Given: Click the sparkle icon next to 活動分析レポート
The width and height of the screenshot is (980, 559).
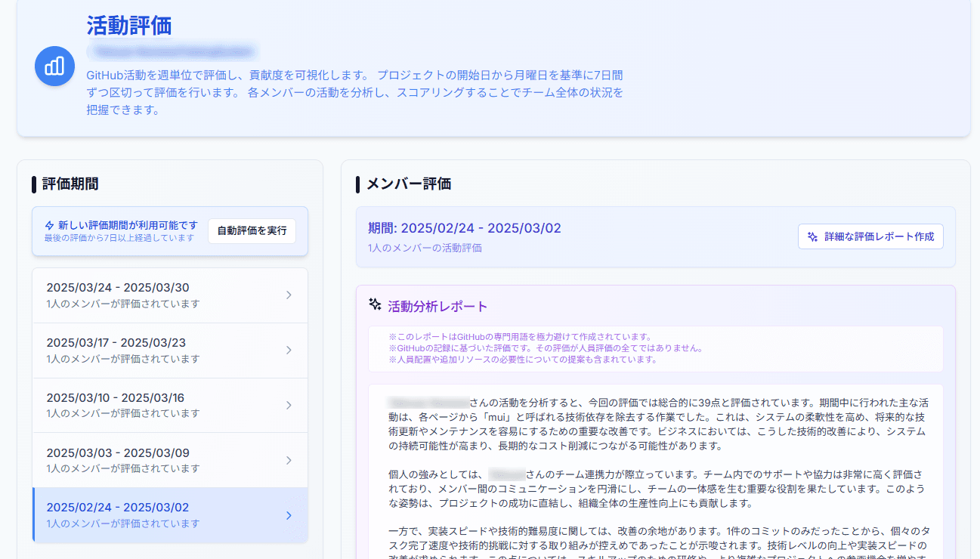Looking at the screenshot, I should click(x=375, y=304).
